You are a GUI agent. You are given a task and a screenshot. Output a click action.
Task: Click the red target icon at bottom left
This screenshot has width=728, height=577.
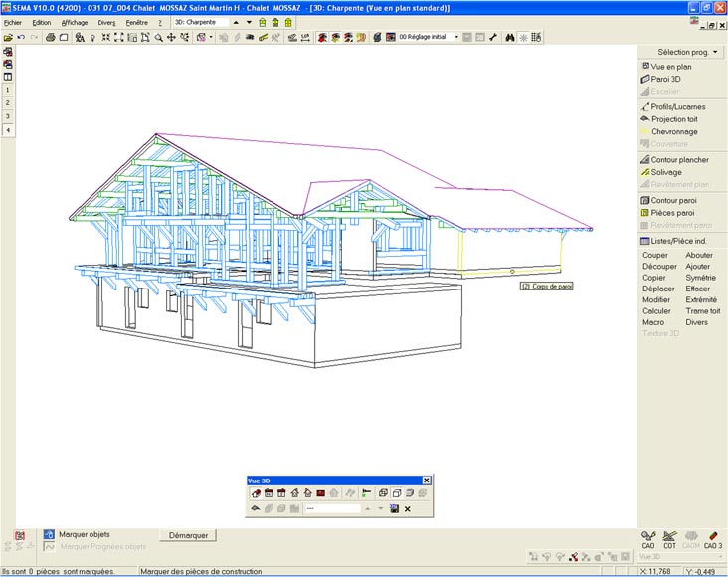click(x=20, y=535)
